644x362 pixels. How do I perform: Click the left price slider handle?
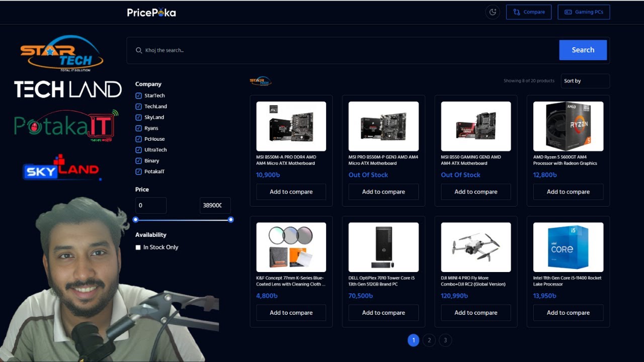(135, 220)
